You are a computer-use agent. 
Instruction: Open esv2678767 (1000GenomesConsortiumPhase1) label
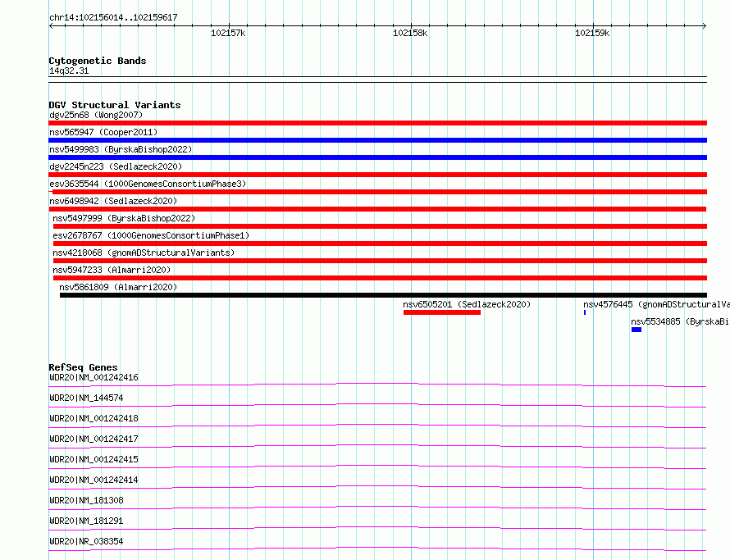151,235
